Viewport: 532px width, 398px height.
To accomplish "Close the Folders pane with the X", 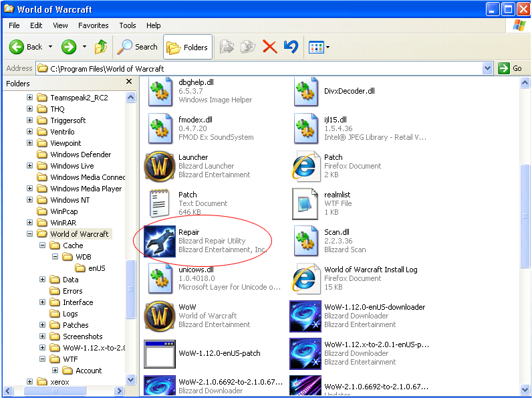I will 129,82.
